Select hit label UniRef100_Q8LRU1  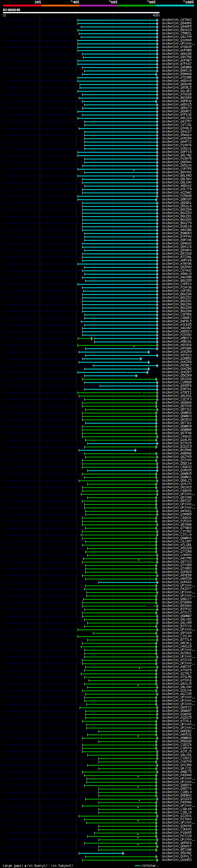point(177,396)
